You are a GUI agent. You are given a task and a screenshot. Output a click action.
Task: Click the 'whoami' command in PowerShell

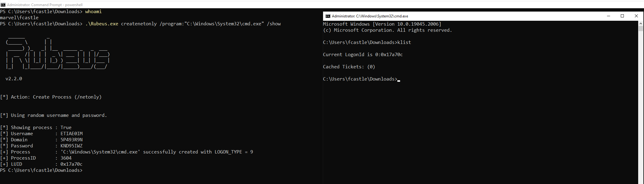[93, 12]
